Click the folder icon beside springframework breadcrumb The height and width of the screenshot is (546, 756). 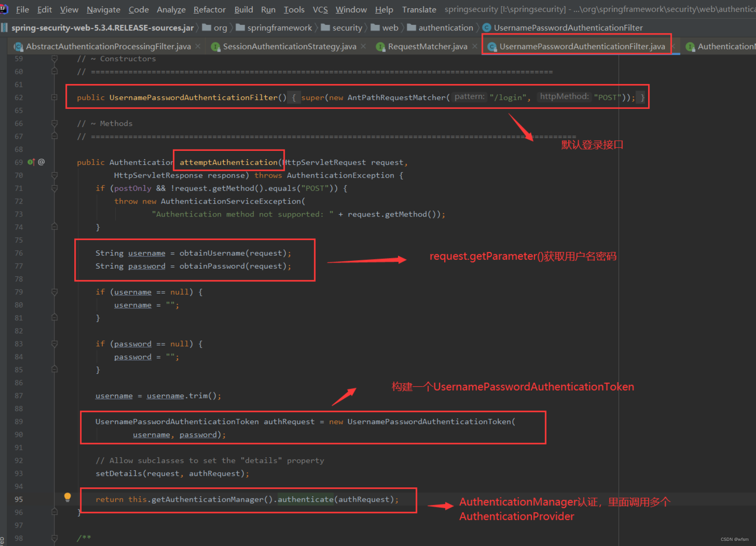click(240, 28)
